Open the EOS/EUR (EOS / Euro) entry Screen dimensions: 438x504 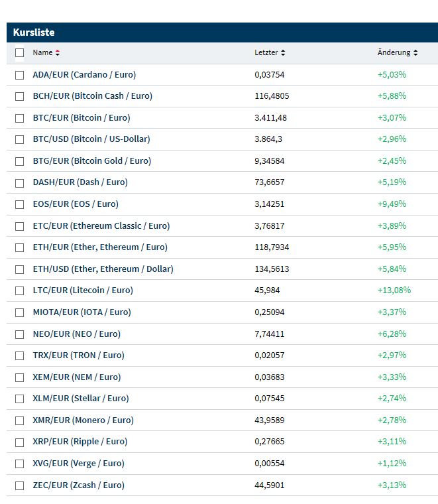tap(76, 204)
